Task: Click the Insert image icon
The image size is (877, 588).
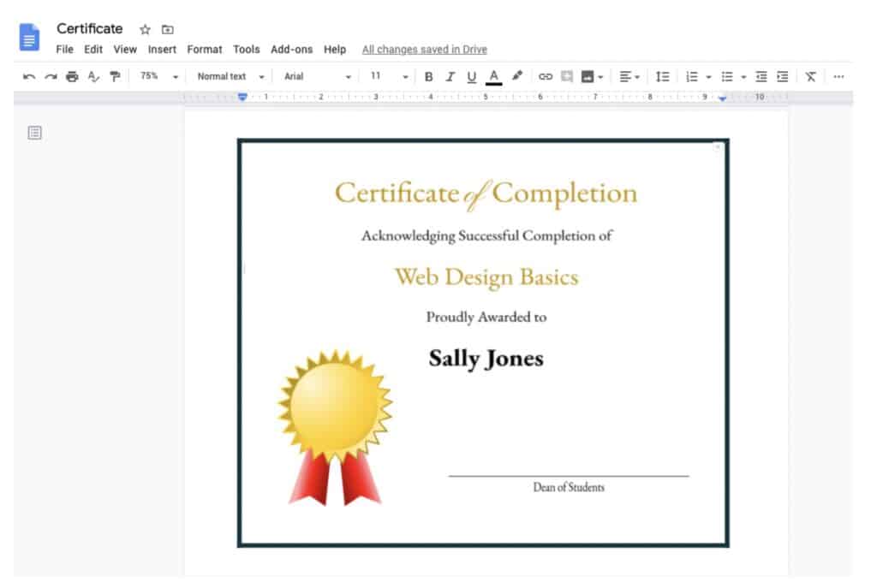Action: [x=587, y=76]
